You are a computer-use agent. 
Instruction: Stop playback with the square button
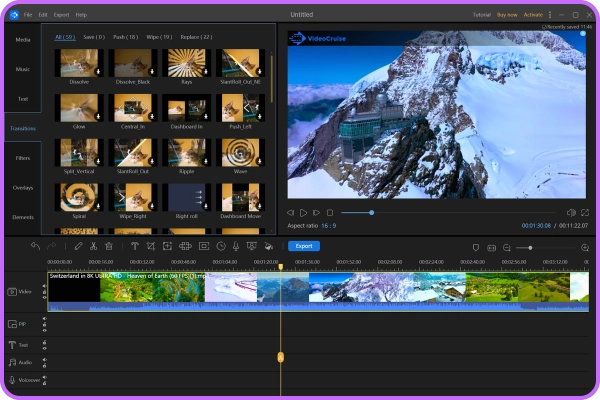point(329,213)
